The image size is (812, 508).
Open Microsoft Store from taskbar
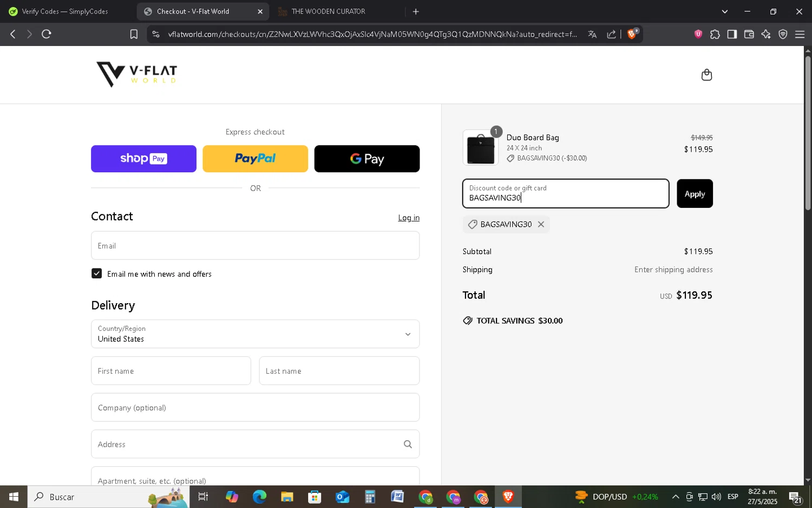pos(315,497)
